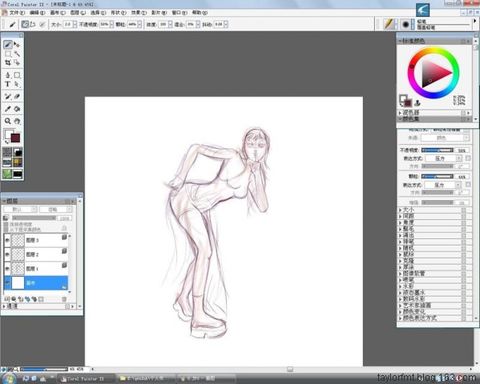Open 压力 expression dropdown under 不透明度
This screenshot has width=480, height=384.
point(443,158)
